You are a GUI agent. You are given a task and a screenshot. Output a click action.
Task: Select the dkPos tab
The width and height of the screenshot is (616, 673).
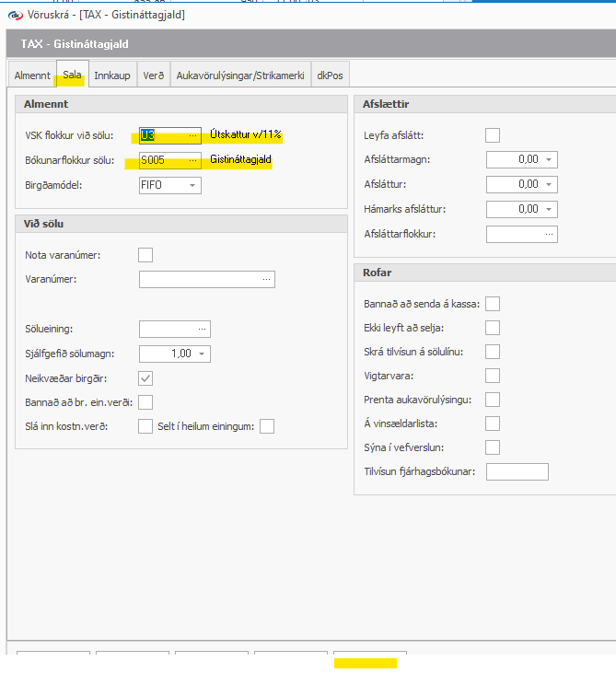click(331, 75)
